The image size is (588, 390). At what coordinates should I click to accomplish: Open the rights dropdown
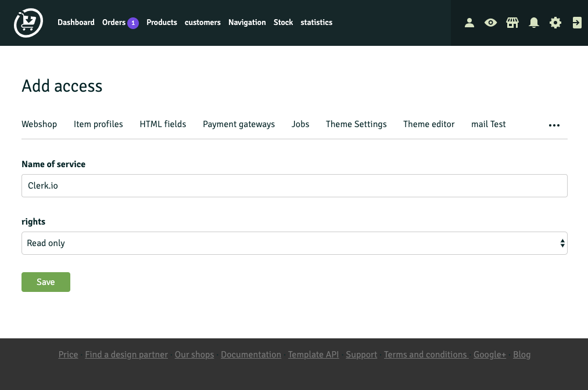(x=294, y=243)
